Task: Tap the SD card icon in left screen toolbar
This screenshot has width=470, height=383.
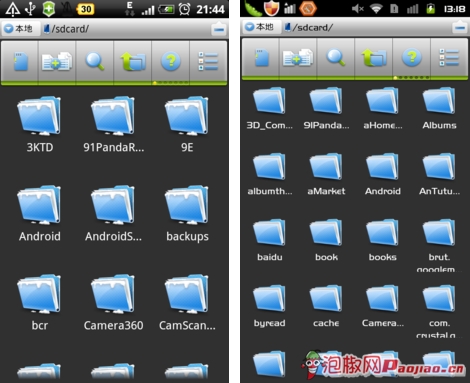Action: pyautogui.click(x=20, y=61)
